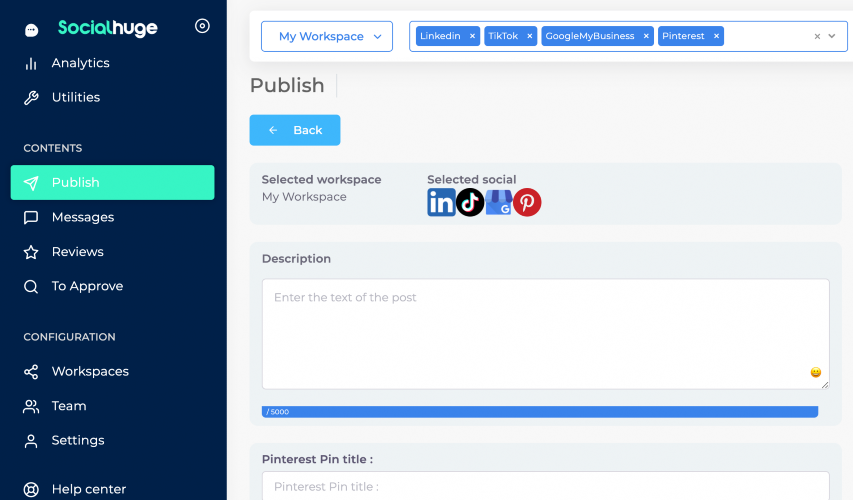
Task: Click the chat bubble mascot icon
Action: 32,30
